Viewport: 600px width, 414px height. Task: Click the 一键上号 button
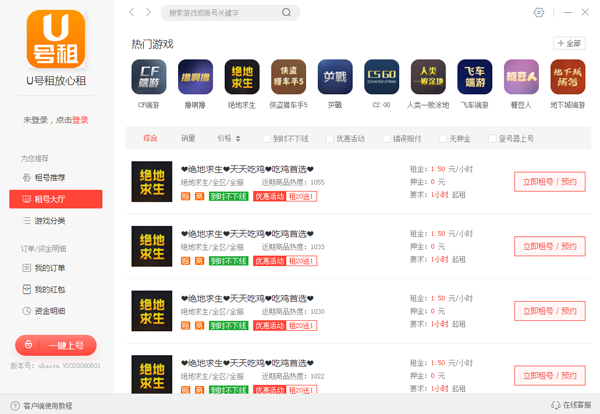(x=56, y=346)
